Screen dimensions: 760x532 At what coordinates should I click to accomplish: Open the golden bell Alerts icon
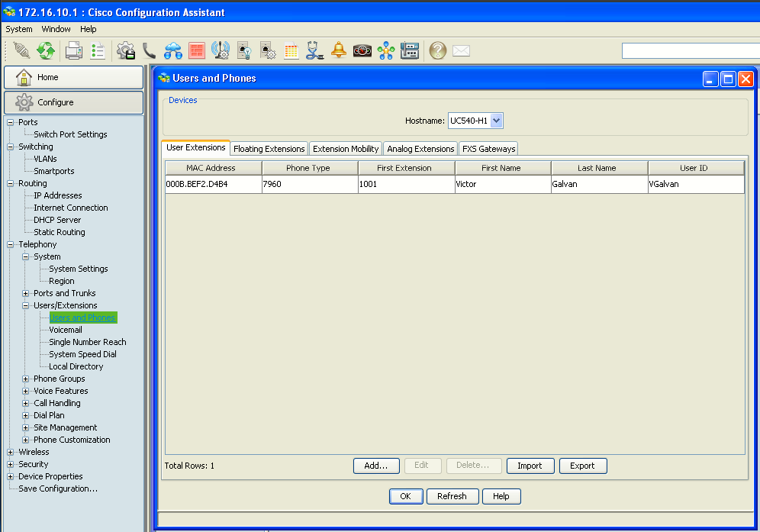[339, 50]
